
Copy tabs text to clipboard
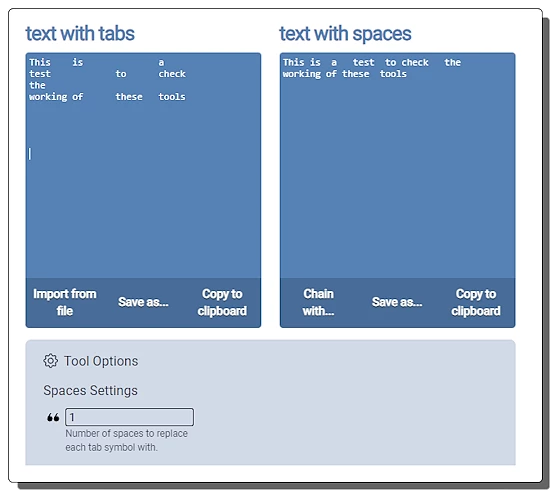click(x=222, y=302)
